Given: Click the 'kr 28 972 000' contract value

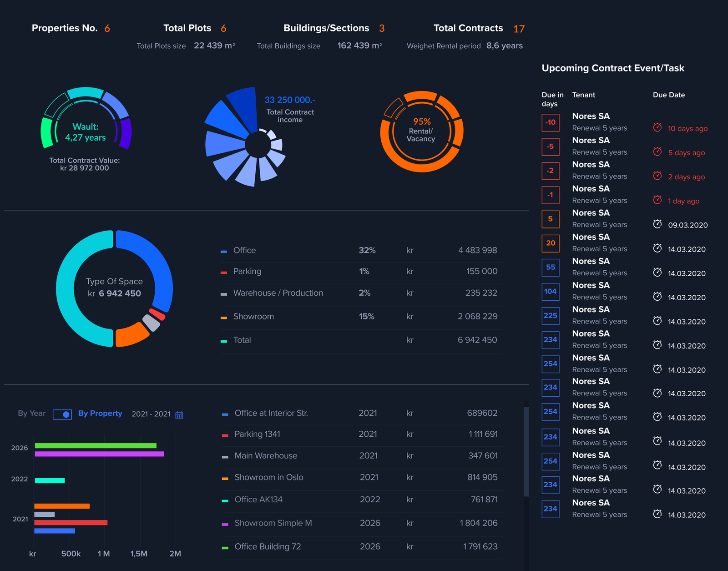Looking at the screenshot, I should (x=85, y=168).
